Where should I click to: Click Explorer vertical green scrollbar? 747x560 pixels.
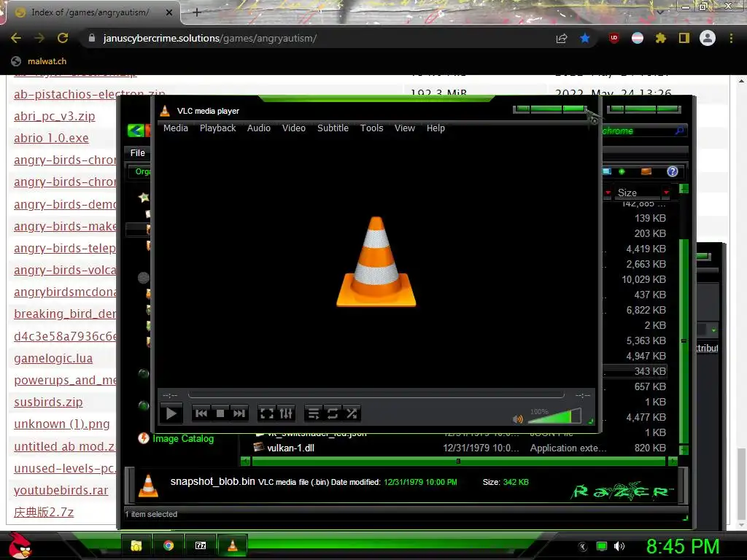click(684, 341)
